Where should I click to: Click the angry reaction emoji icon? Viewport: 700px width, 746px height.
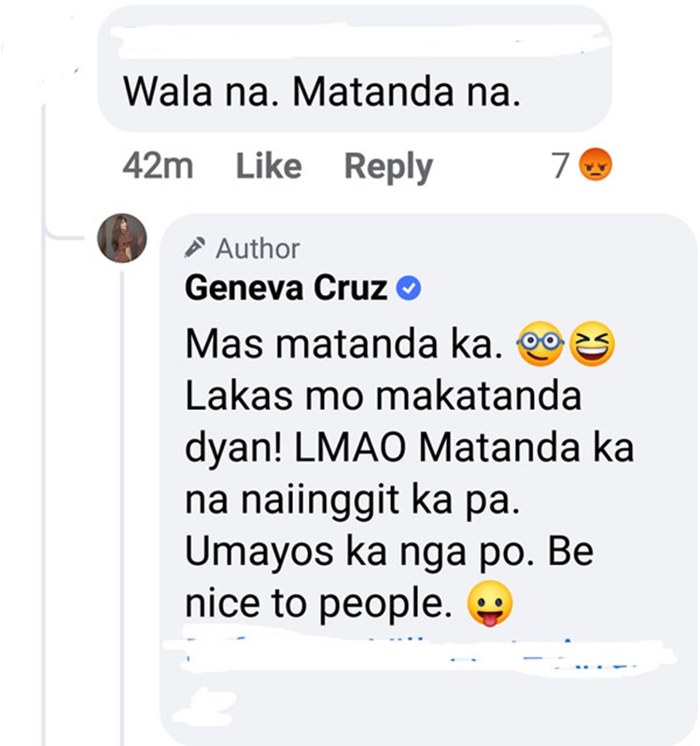(595, 166)
